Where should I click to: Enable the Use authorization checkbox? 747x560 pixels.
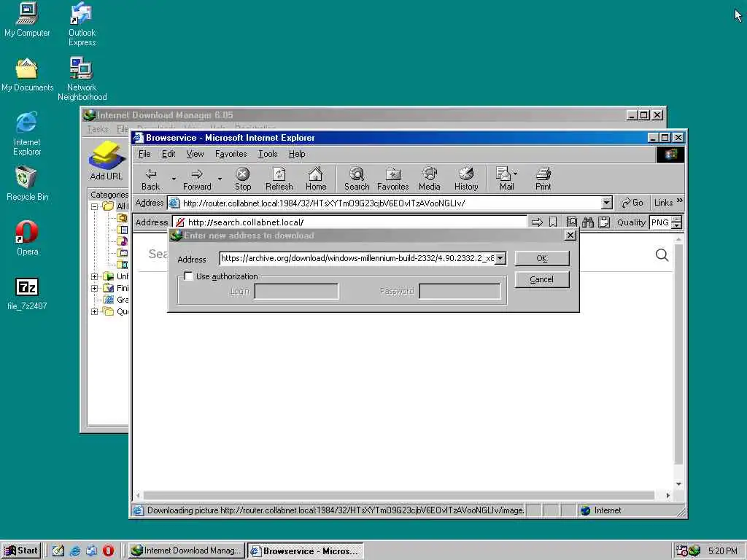189,276
